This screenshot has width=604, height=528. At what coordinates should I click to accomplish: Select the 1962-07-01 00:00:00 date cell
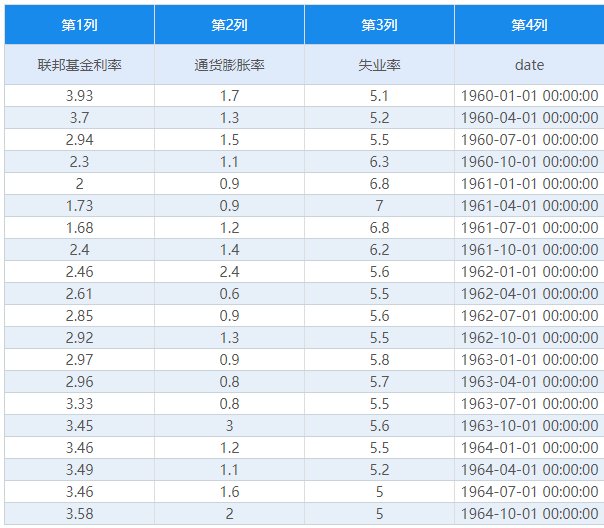(529, 315)
